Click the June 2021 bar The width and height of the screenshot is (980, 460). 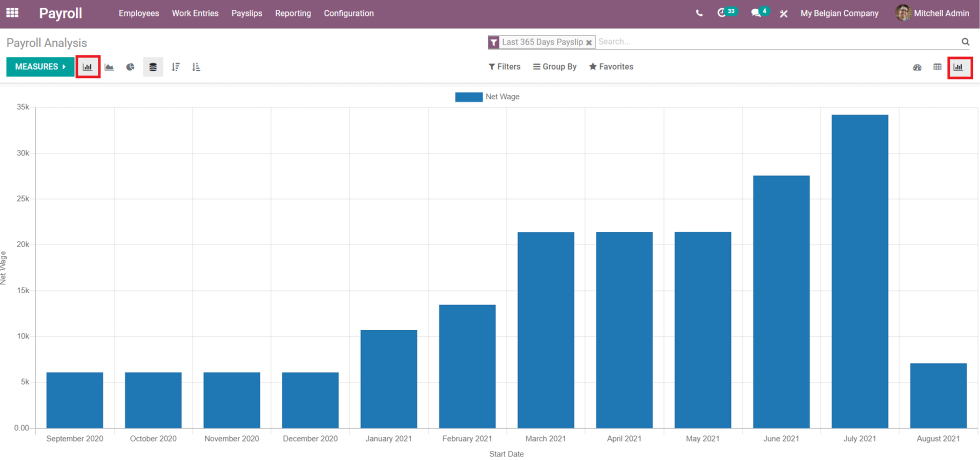tap(781, 302)
